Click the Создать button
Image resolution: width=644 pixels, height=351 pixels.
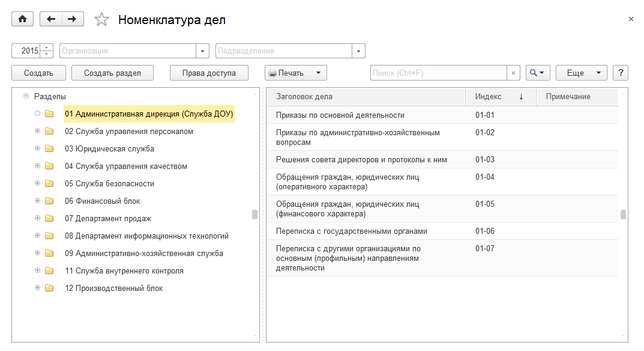(x=38, y=72)
